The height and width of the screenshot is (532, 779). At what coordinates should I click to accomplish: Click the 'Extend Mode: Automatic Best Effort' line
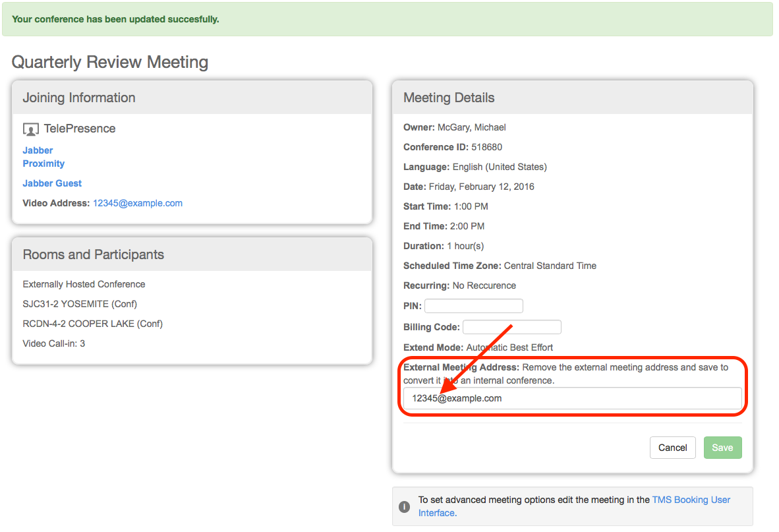(478, 347)
